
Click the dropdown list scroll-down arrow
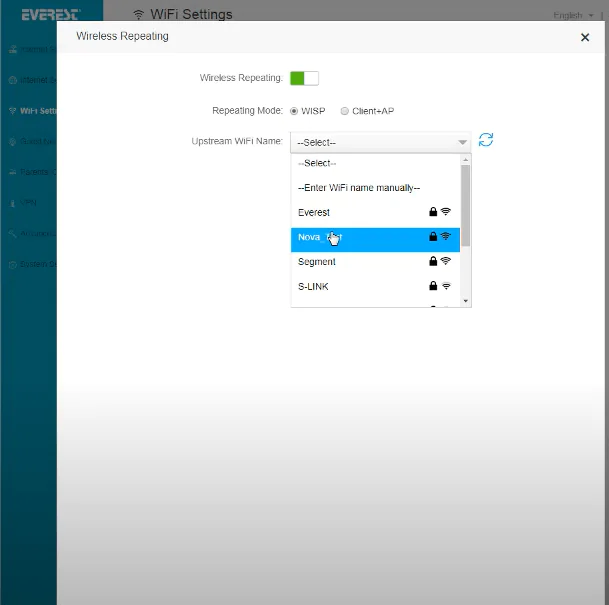click(x=466, y=301)
